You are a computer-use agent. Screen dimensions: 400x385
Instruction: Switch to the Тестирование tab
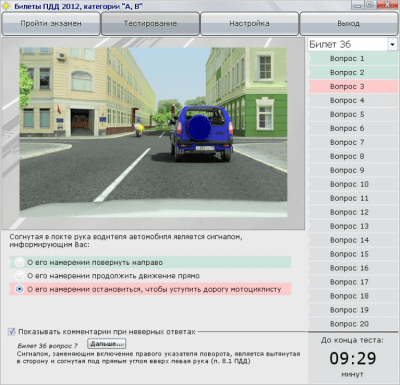tap(150, 24)
